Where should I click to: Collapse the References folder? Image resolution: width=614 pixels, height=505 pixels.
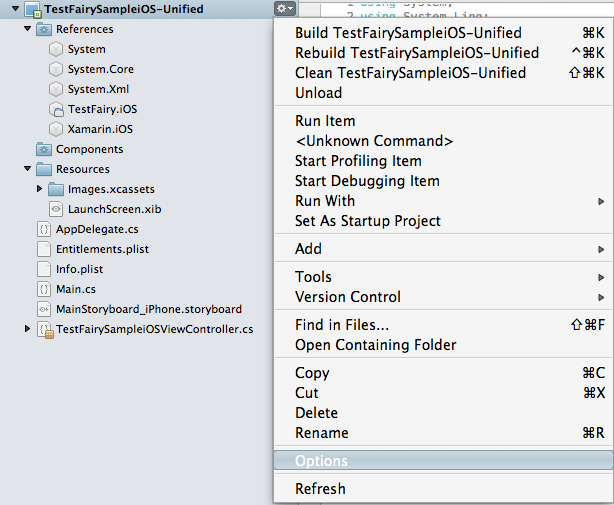point(28,29)
